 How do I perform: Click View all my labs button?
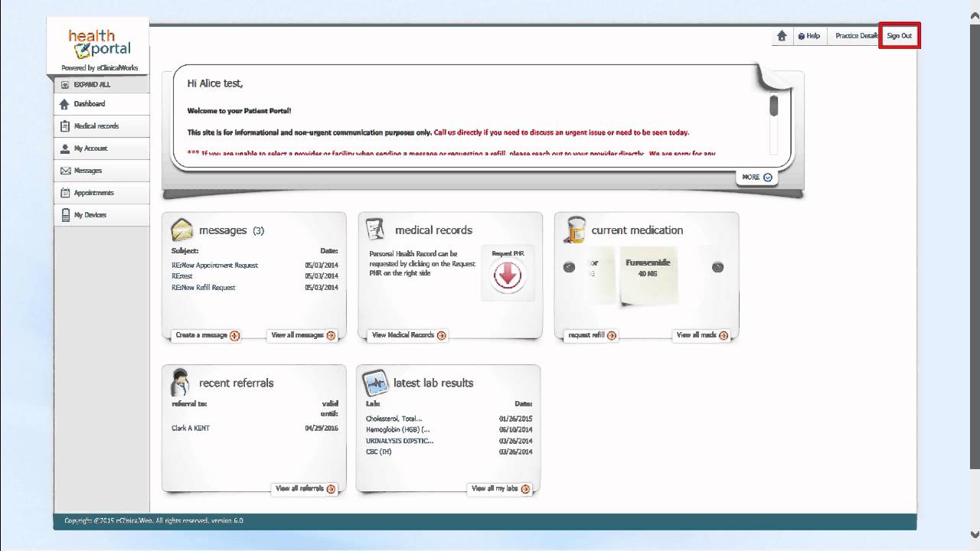500,488
